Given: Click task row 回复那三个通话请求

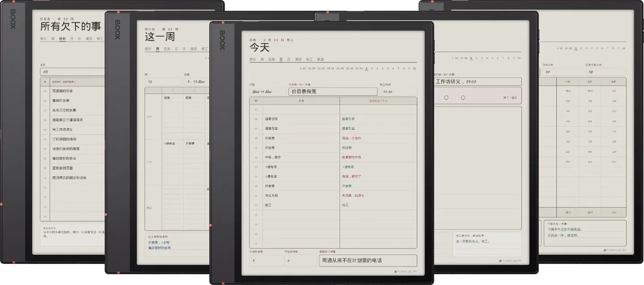Looking at the screenshot, I should [72, 120].
